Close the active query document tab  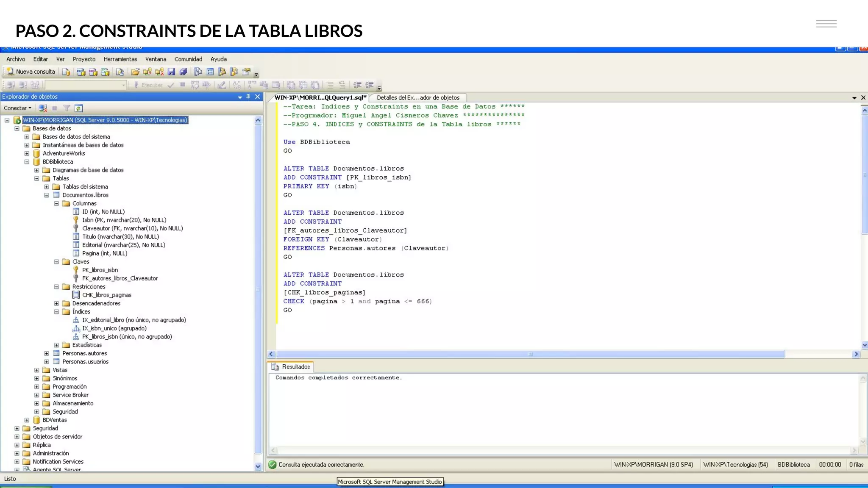point(863,98)
